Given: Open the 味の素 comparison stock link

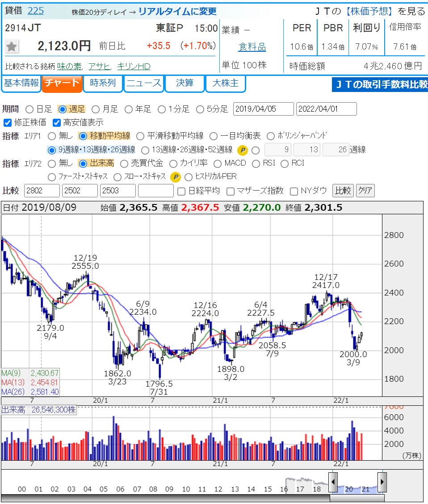Looking at the screenshot, I should click(71, 67).
